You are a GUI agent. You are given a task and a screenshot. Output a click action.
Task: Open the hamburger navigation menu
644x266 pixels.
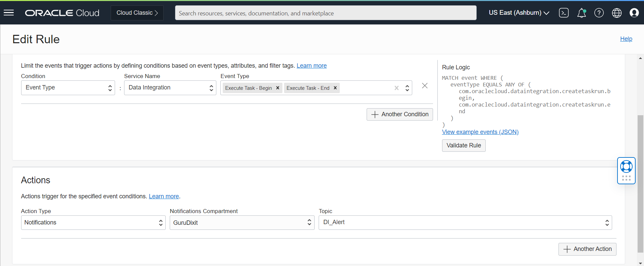[x=9, y=13]
